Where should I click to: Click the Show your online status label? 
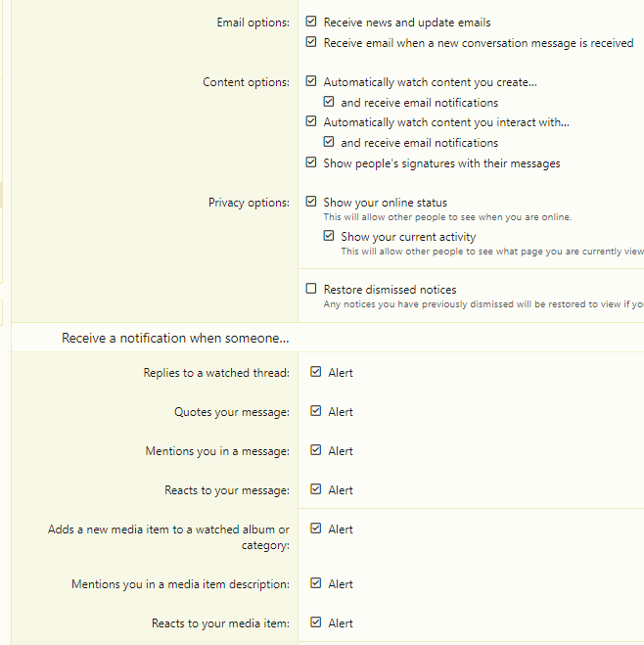385,203
